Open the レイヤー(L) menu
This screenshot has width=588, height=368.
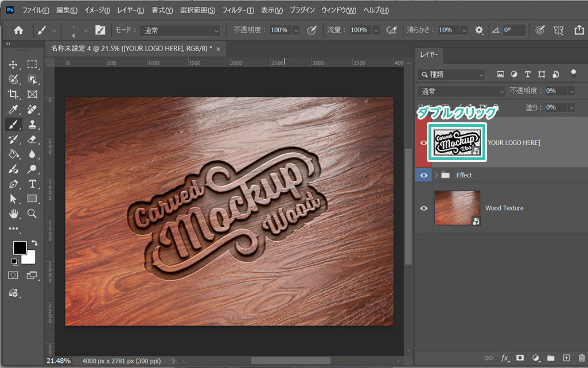(x=130, y=10)
